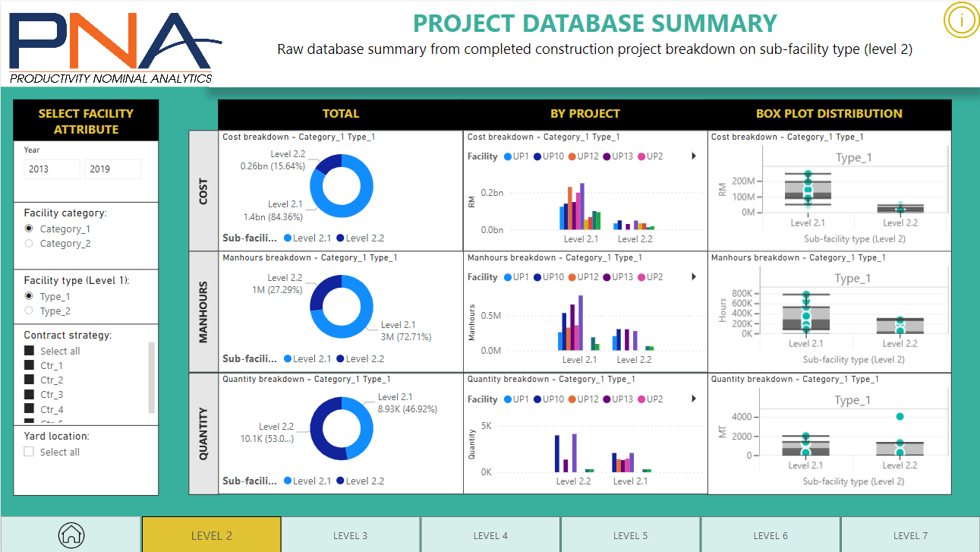Switch to LEVEL 3 tab
980x552 pixels.
[x=351, y=535]
